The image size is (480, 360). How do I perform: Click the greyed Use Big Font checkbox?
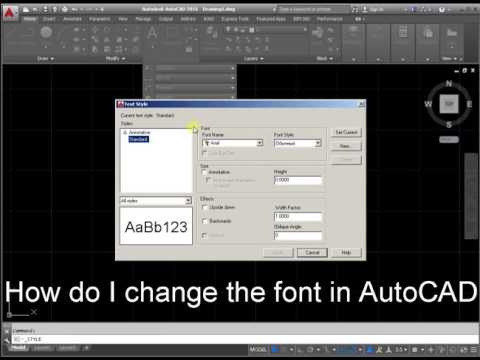tap(205, 153)
